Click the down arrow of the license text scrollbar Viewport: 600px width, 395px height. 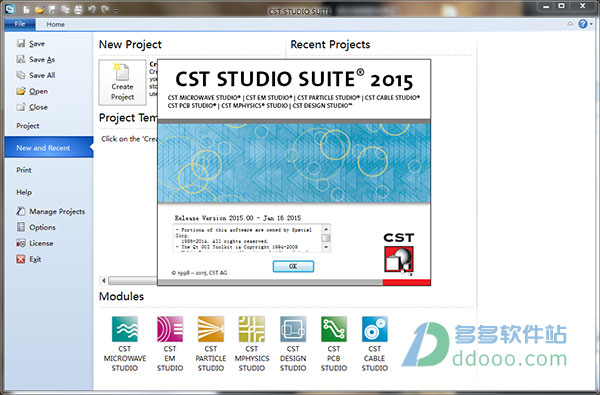click(326, 247)
